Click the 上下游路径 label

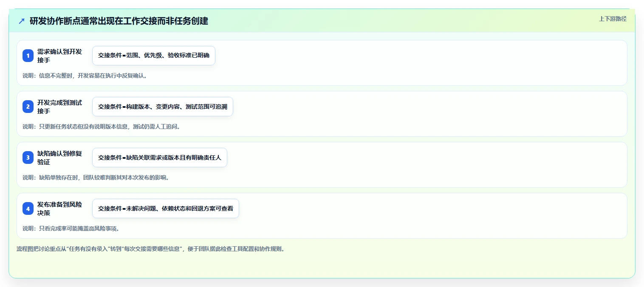point(613,19)
